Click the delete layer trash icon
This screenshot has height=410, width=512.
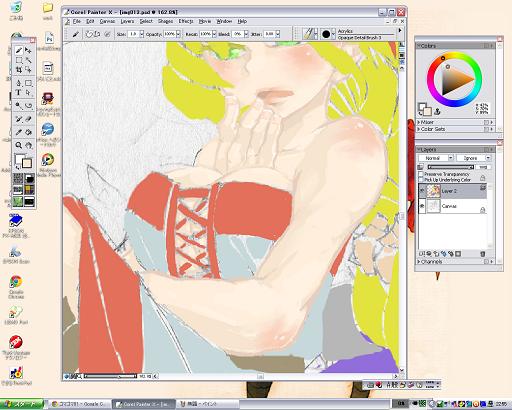point(482,254)
